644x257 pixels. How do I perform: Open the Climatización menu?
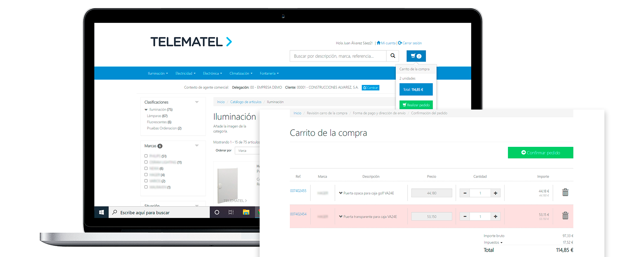pos(240,73)
